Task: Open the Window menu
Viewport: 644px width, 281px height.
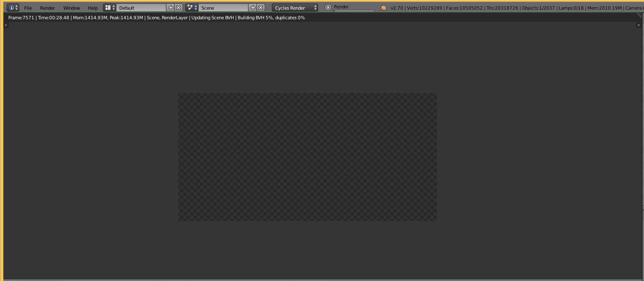Action: point(72,8)
